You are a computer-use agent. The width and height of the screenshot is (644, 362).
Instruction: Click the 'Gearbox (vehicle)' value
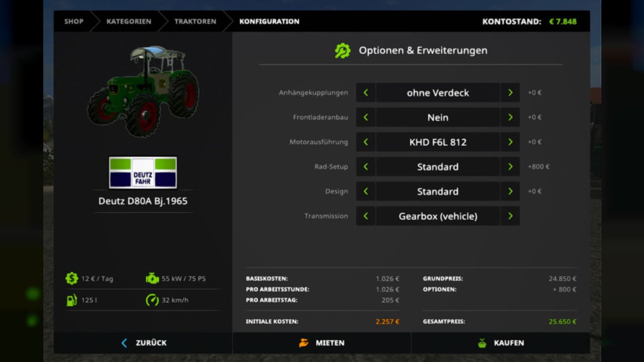point(438,216)
